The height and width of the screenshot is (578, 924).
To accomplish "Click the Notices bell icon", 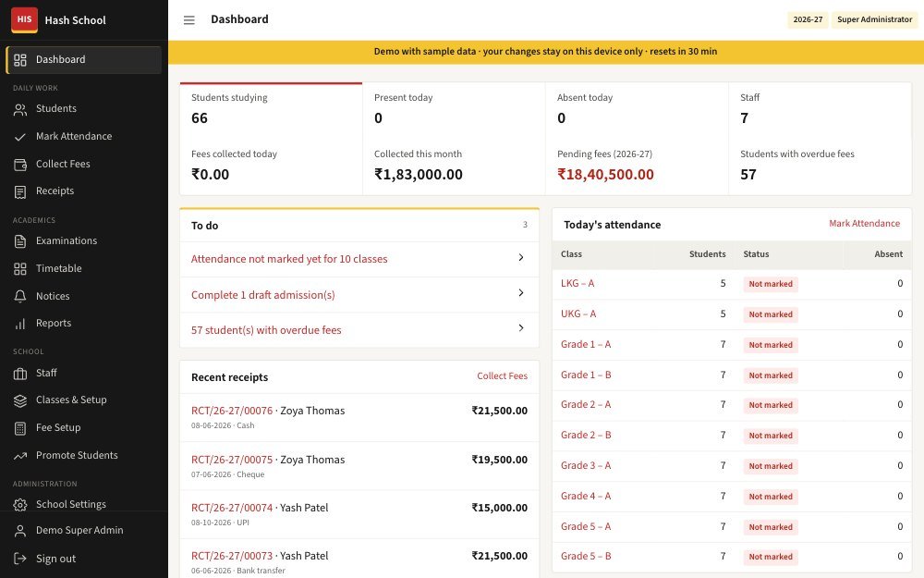I will click(x=20, y=296).
